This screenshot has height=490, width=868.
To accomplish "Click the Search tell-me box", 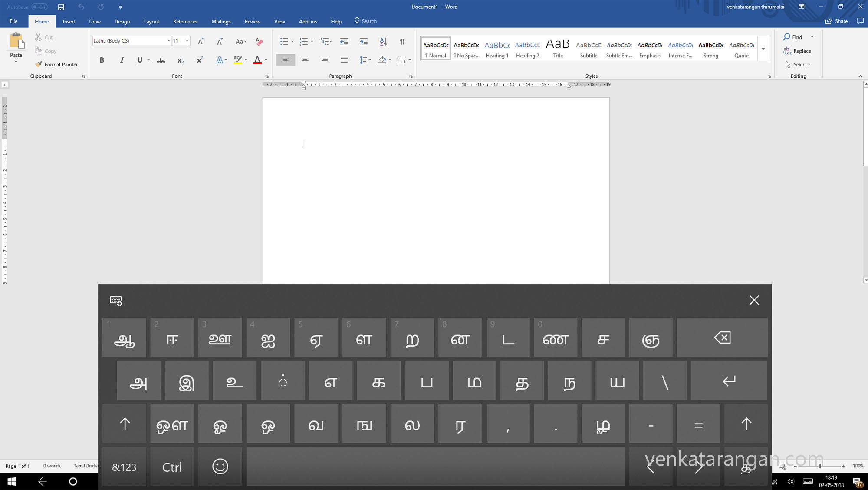I will click(365, 21).
